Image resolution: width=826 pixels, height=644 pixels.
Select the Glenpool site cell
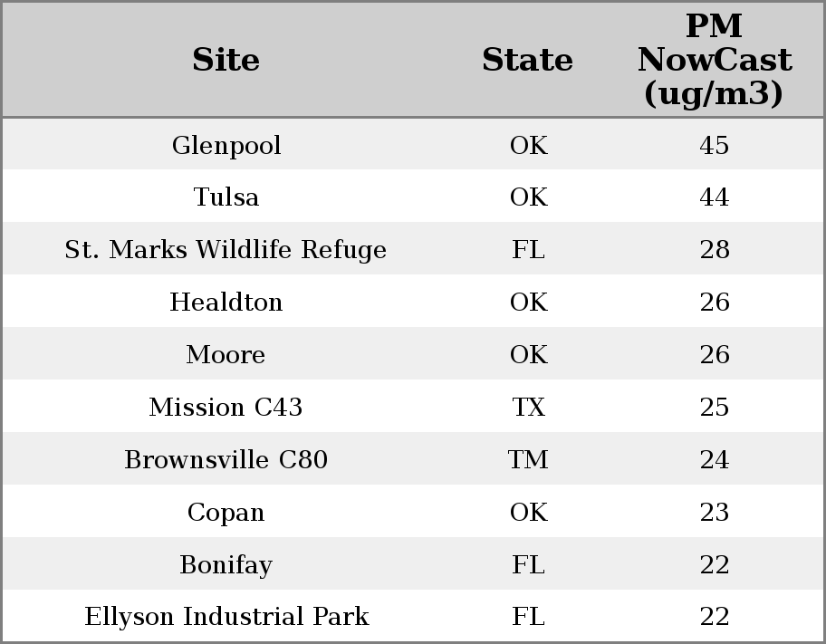[226, 146]
